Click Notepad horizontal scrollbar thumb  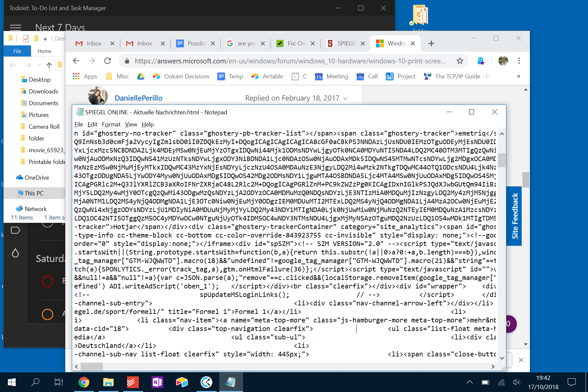(92, 367)
